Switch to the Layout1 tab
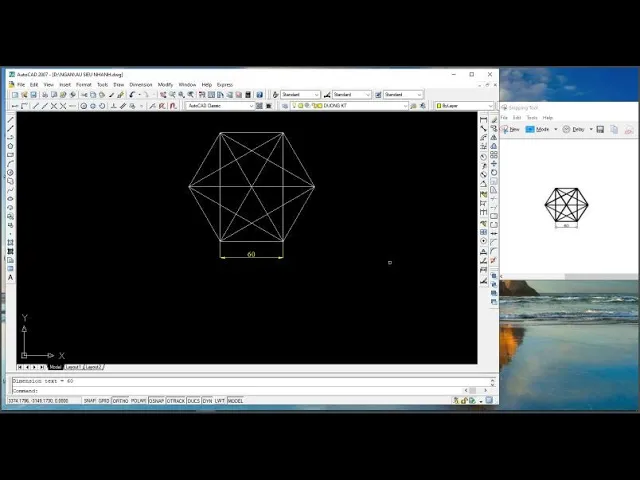Image resolution: width=640 pixels, height=480 pixels. pyautogui.click(x=73, y=367)
